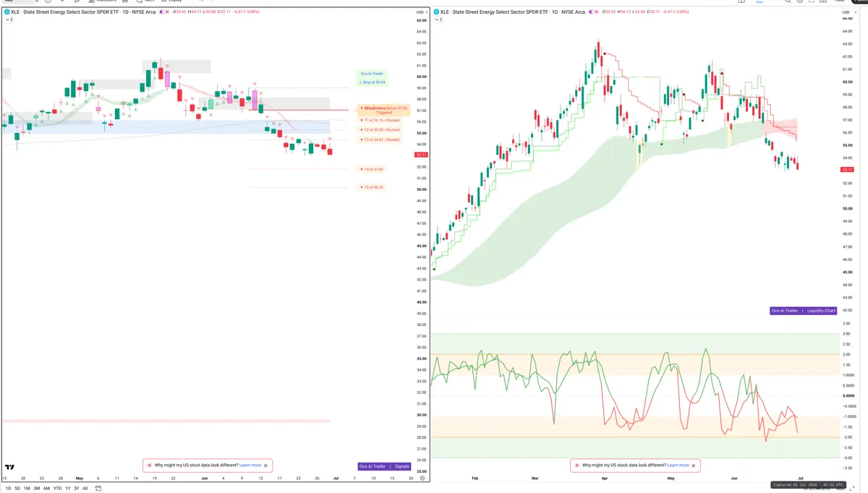
Task: Click TradingView logo in left chart corner
Action: coord(10,467)
